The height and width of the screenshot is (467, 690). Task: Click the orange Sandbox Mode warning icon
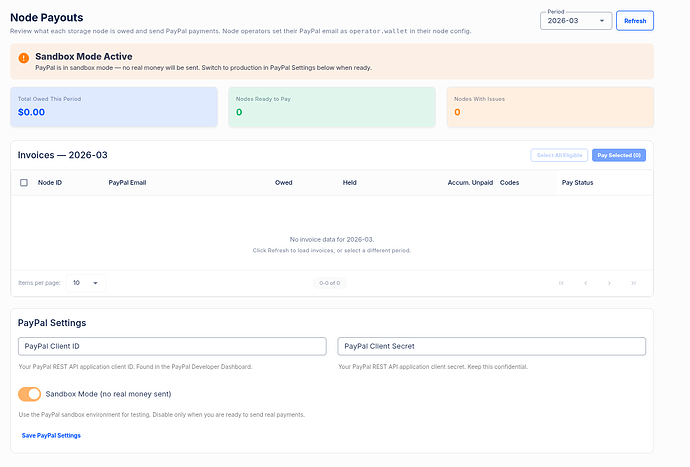pos(24,58)
